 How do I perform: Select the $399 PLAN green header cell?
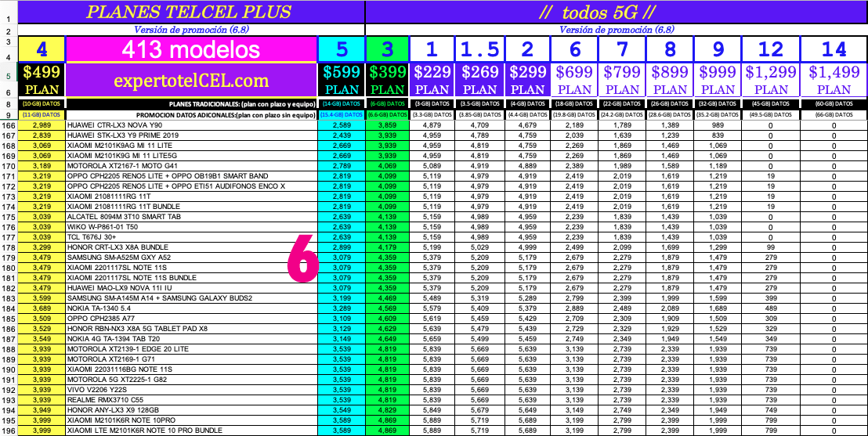[x=387, y=81]
